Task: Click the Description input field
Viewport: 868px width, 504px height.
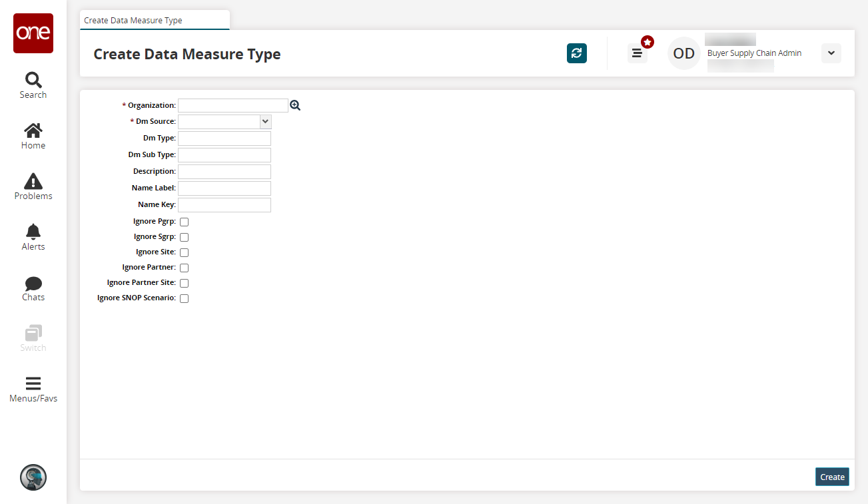Action: coord(224,172)
